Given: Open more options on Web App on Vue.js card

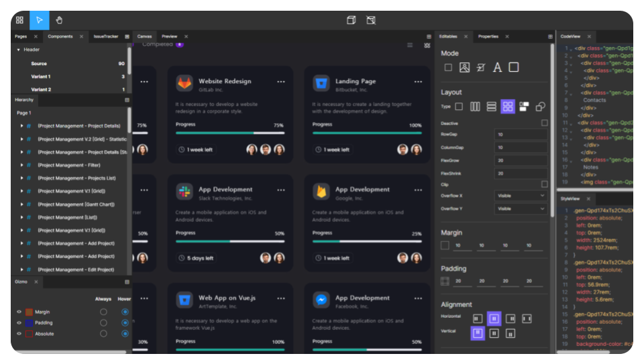Looking at the screenshot, I should (x=281, y=298).
